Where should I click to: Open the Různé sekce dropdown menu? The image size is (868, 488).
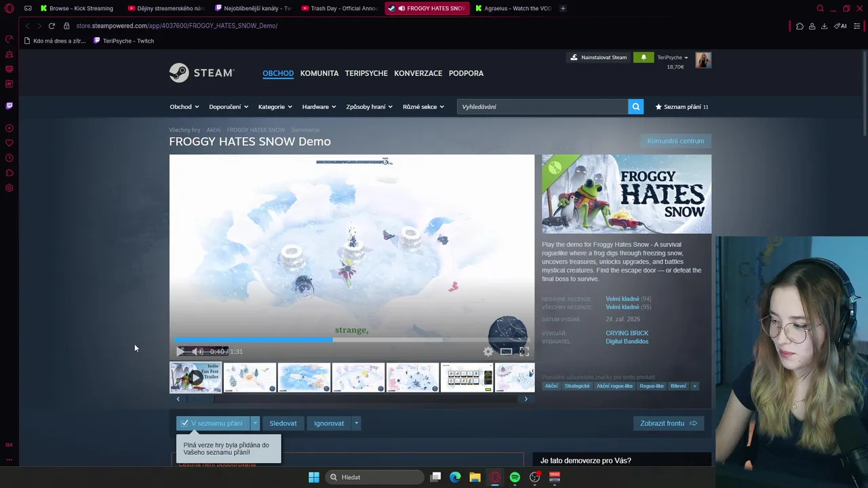tap(423, 106)
